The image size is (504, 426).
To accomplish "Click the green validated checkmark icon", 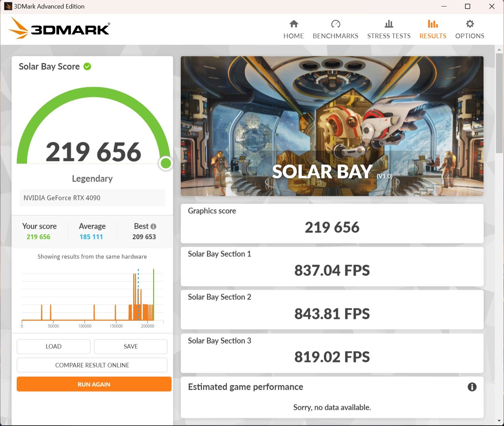I will [87, 66].
